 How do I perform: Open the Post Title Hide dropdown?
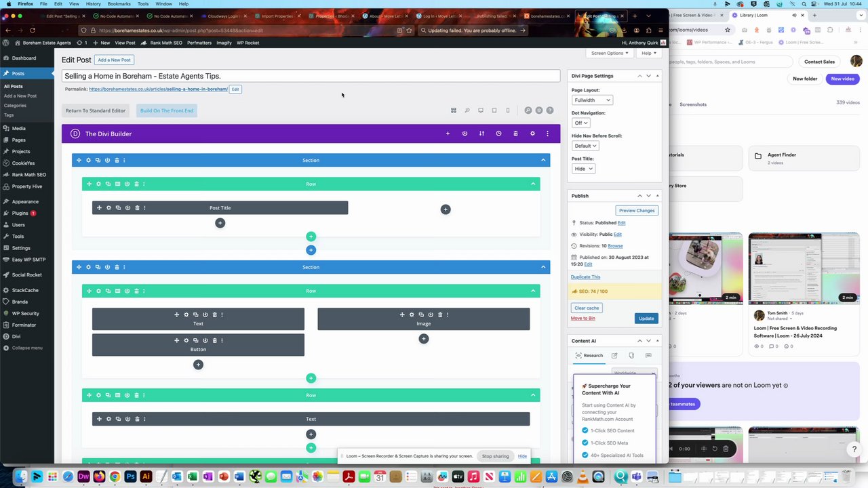click(583, 169)
